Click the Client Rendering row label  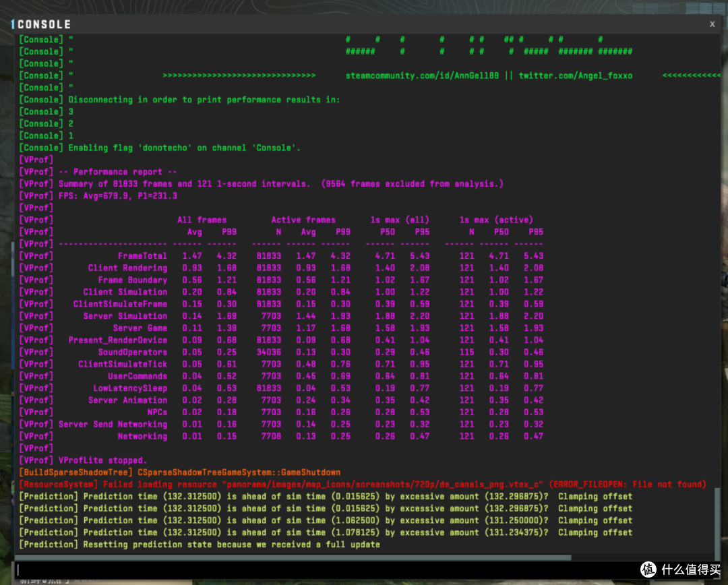click(127, 268)
